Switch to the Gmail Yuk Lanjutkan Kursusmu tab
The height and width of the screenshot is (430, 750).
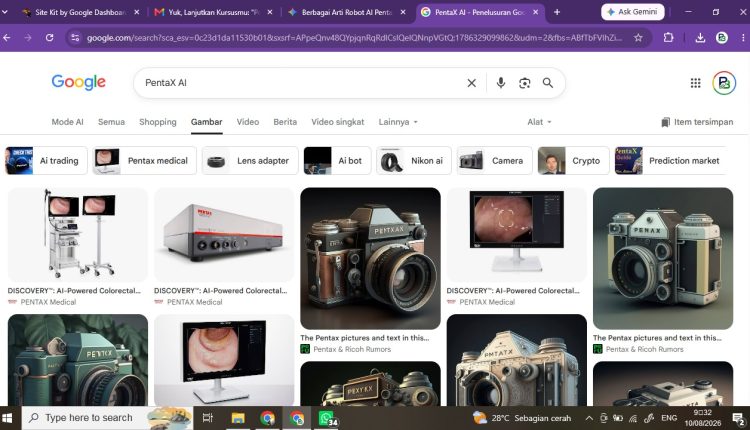coord(212,12)
